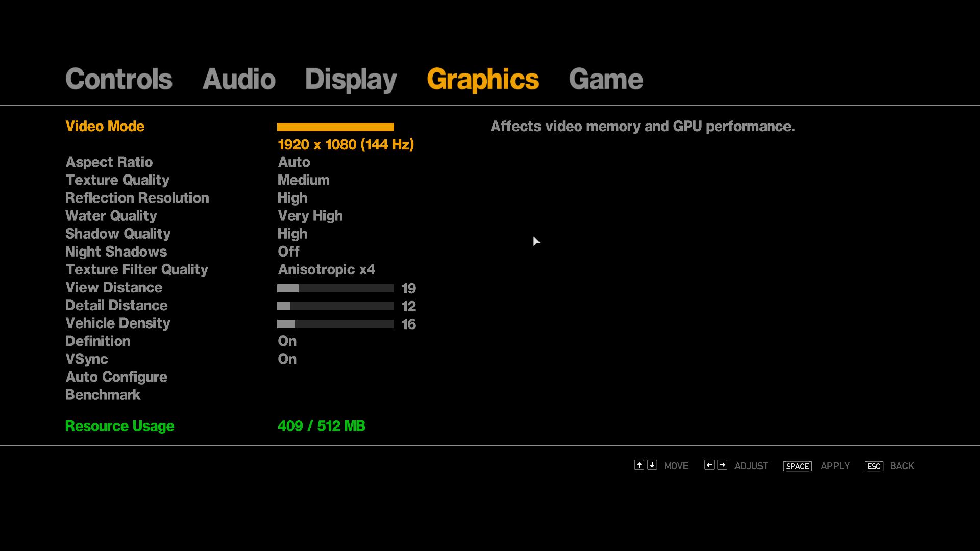980x551 pixels.
Task: Switch to the Display tab
Action: (351, 80)
